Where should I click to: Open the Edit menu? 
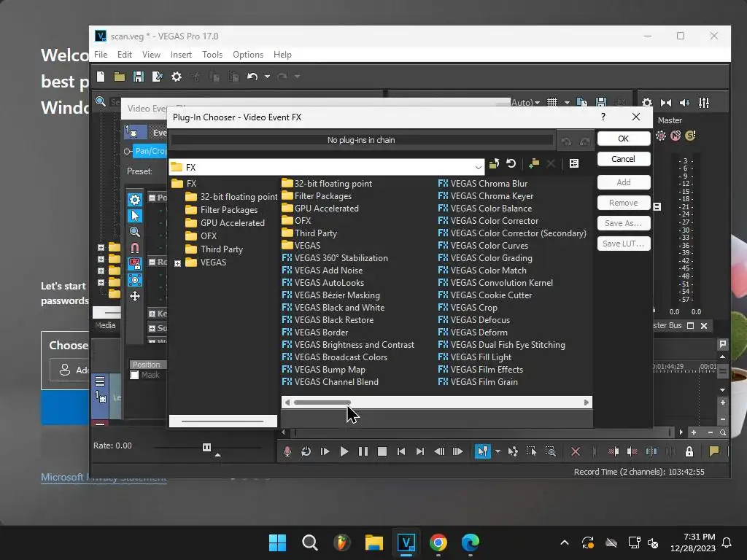point(124,55)
